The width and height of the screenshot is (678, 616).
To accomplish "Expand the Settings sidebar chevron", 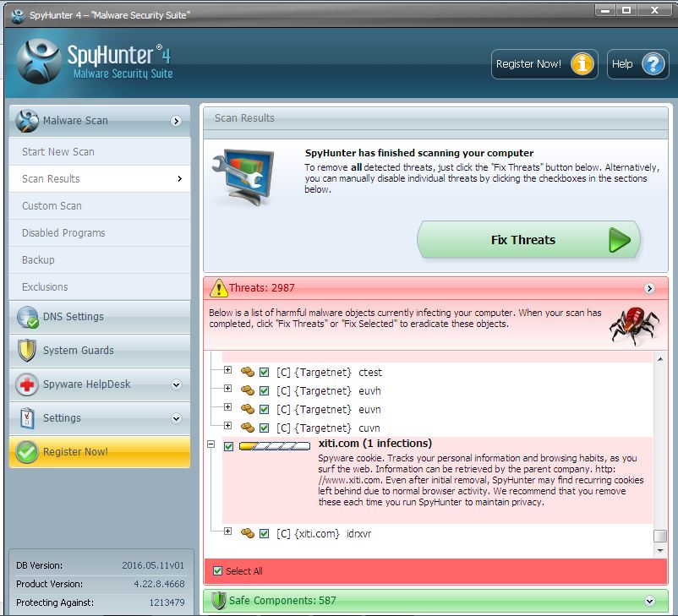I will tap(176, 418).
